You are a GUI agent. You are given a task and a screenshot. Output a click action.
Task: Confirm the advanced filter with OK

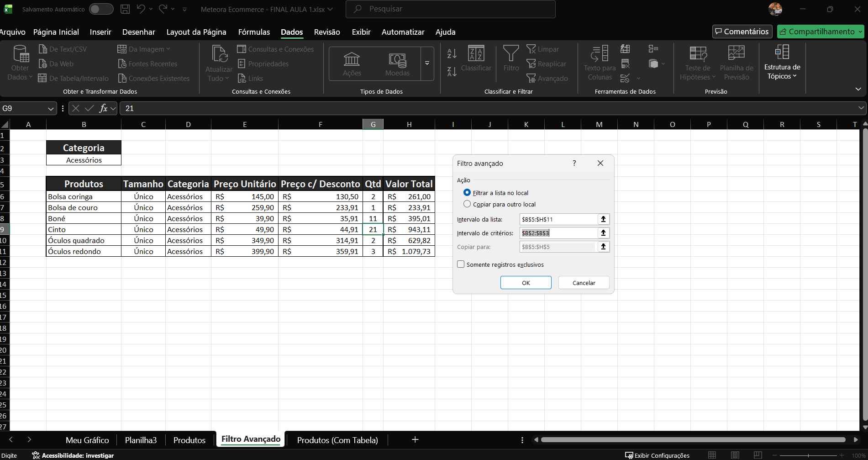(x=526, y=283)
